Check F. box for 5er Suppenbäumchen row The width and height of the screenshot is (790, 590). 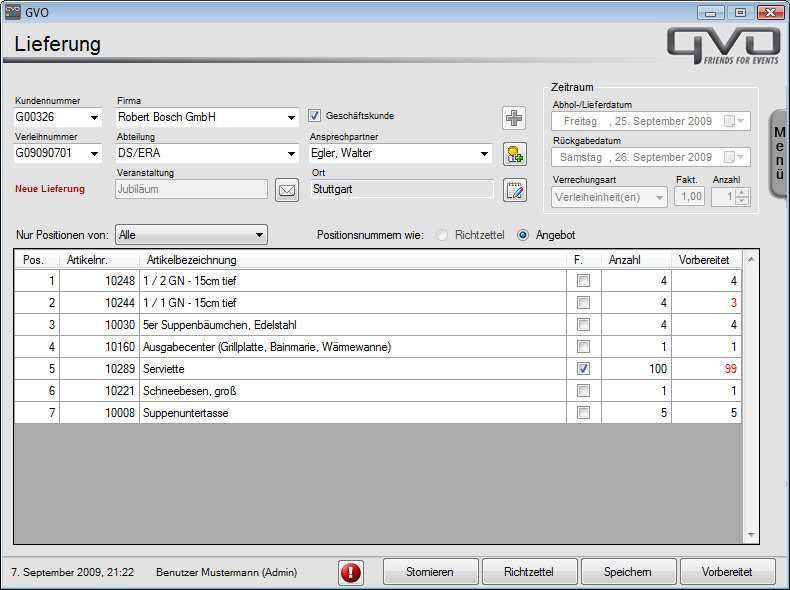click(583, 324)
